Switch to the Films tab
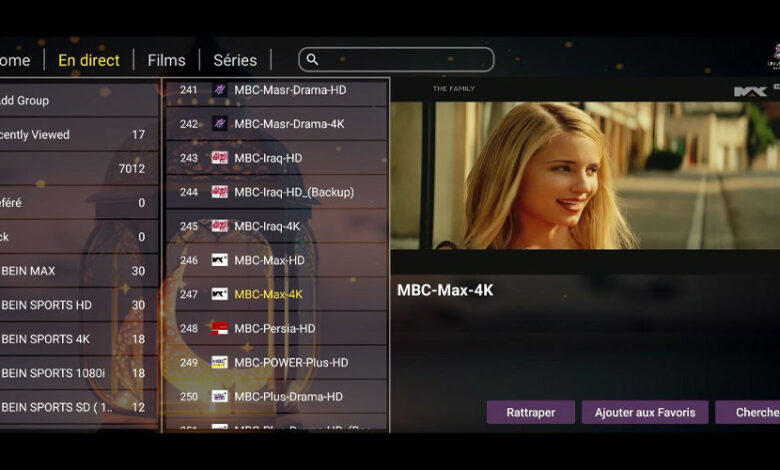This screenshot has height=470, width=780. (166, 60)
